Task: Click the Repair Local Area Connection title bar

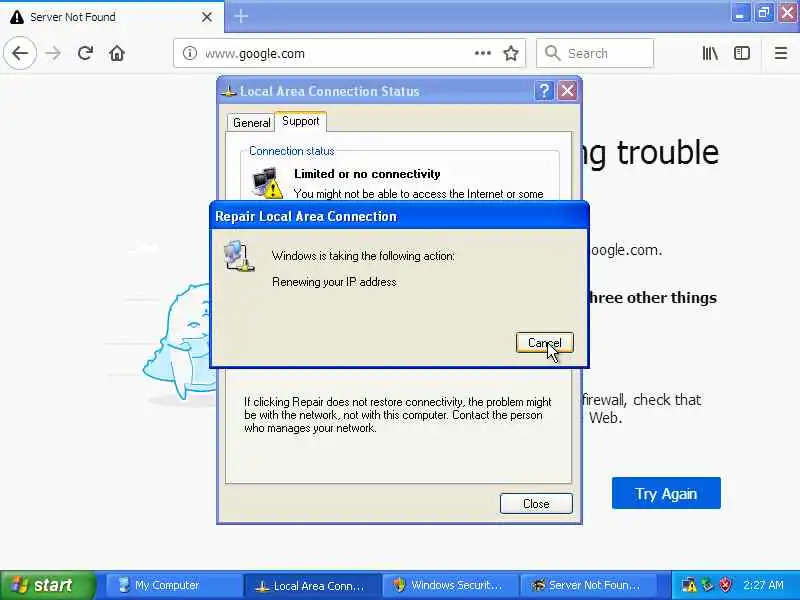Action: point(399,216)
